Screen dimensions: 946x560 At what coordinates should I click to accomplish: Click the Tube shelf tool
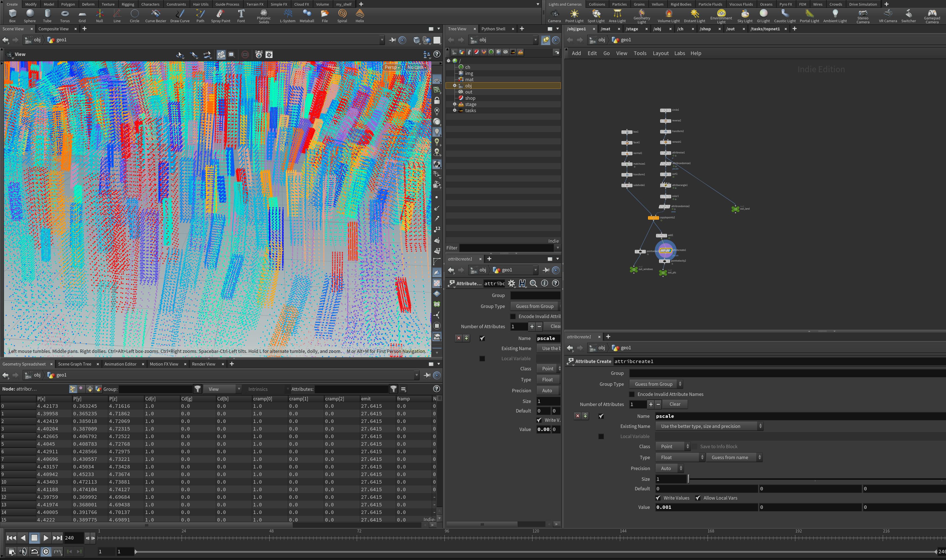click(x=47, y=16)
